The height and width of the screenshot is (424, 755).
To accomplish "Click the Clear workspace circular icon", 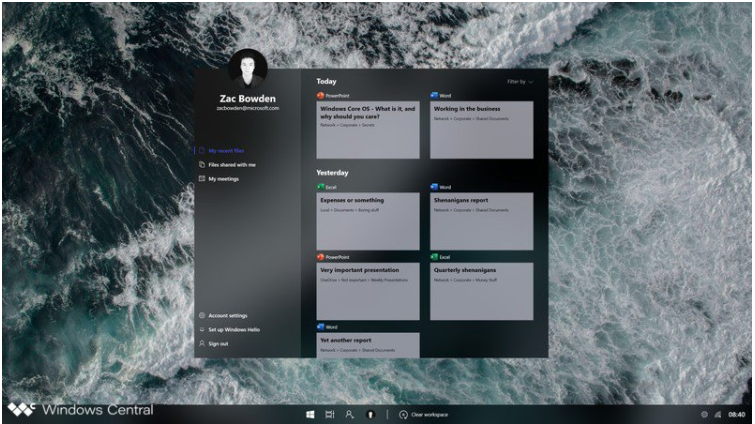I will click(x=403, y=414).
